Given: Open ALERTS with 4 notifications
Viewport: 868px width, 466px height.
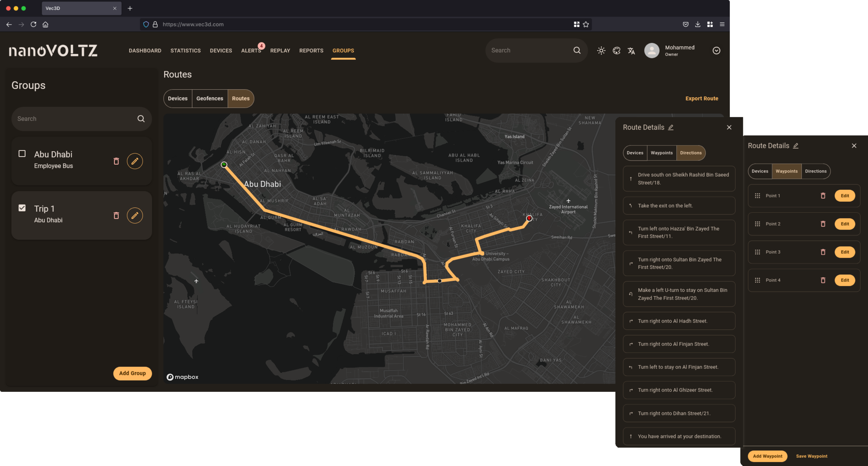Looking at the screenshot, I should pos(251,51).
